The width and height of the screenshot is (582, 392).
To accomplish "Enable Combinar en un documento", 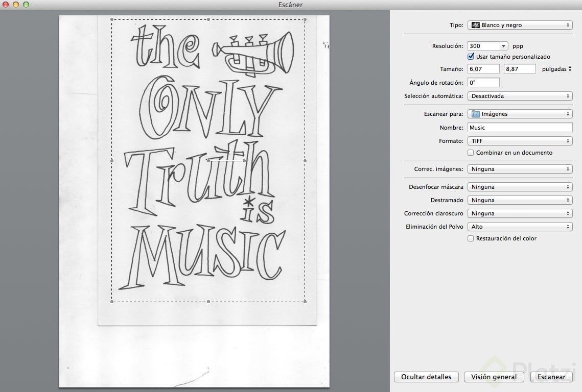I will (x=471, y=153).
